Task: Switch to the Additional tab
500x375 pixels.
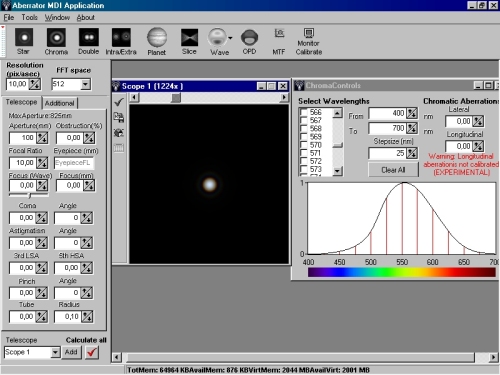Action: pos(60,103)
